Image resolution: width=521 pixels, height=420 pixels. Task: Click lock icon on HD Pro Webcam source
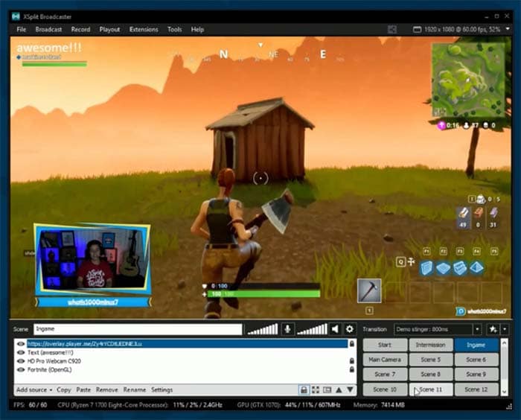pos(351,361)
